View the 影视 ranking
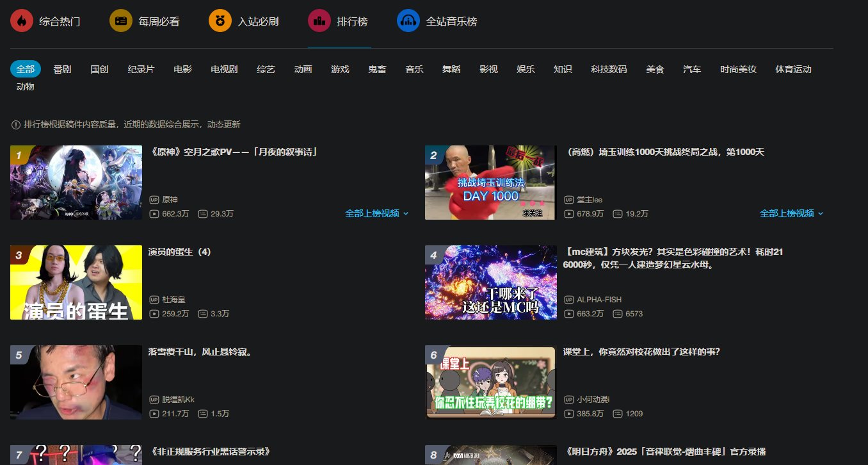This screenshot has height=465, width=868. [489, 69]
